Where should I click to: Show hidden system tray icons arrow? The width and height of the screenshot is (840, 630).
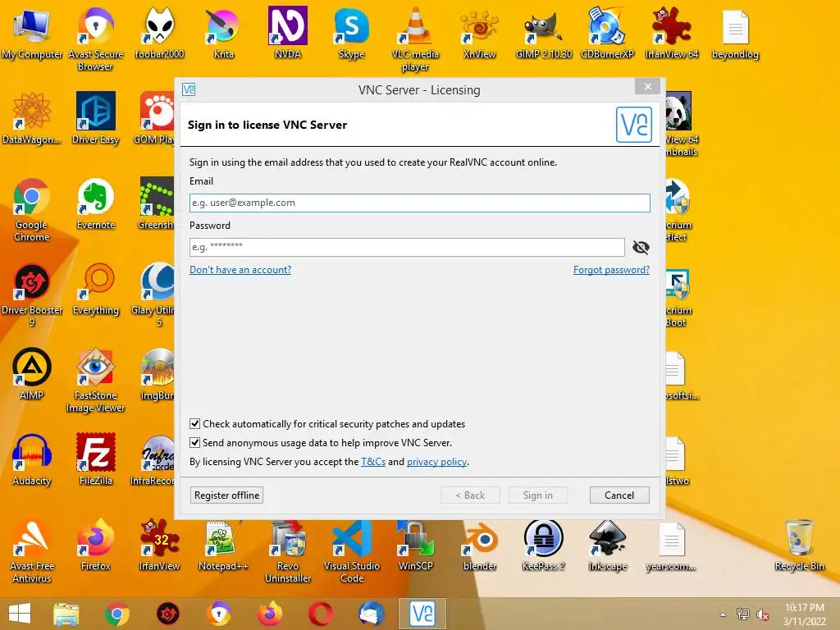click(724, 614)
